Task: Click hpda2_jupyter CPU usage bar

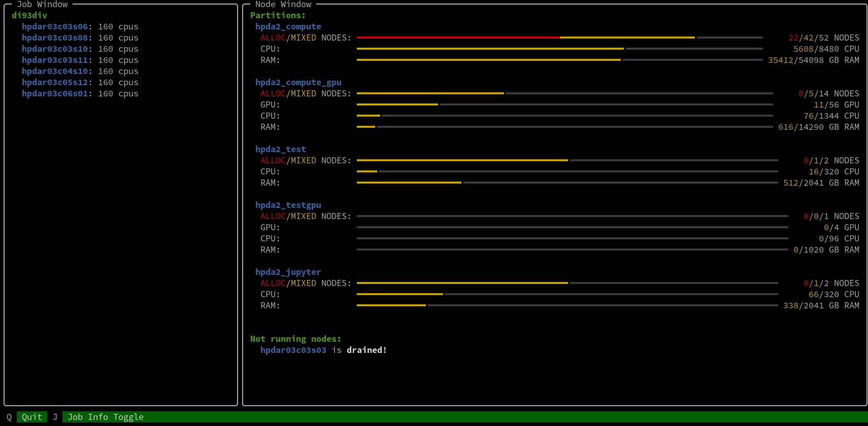Action: (567, 294)
